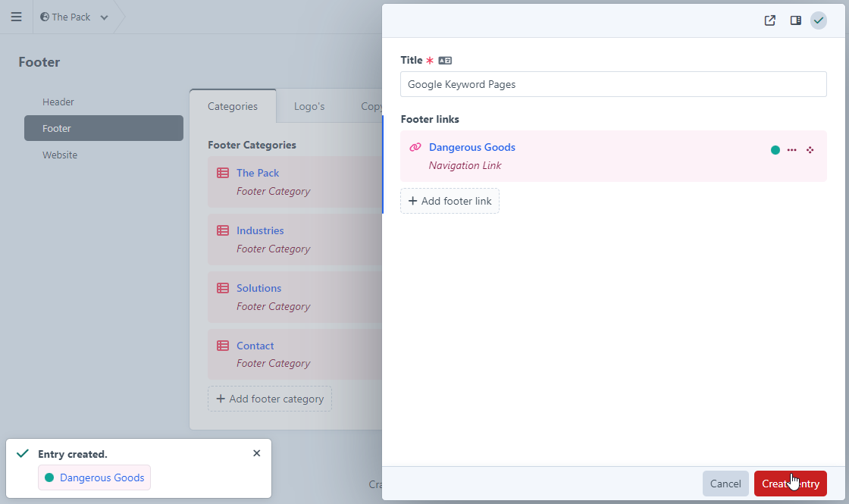
Task: Select the Categories tab
Action: click(232, 106)
